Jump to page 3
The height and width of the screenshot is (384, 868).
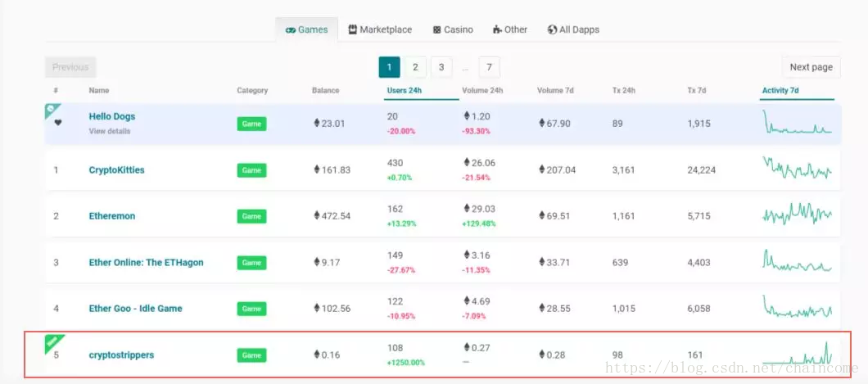pyautogui.click(x=441, y=67)
